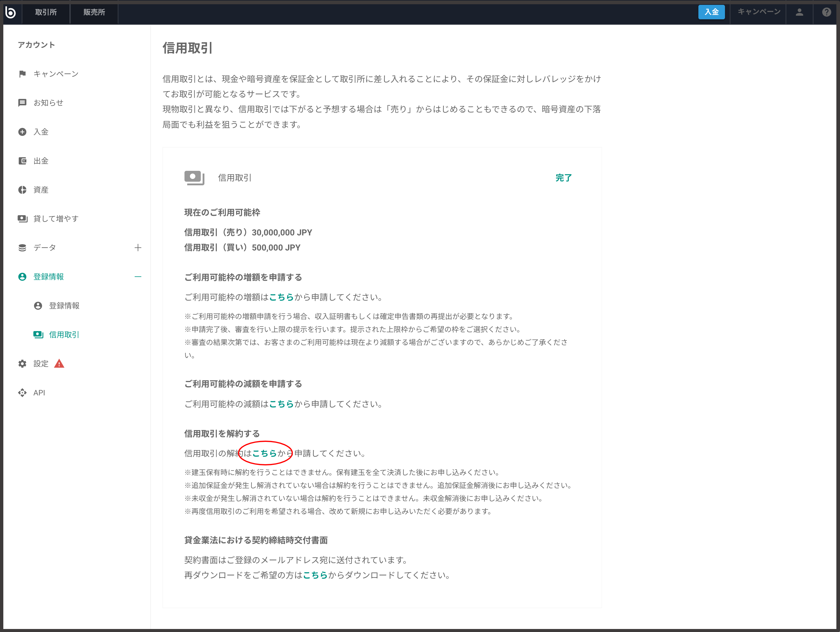
Task: Click the help question mark icon
Action: point(826,12)
